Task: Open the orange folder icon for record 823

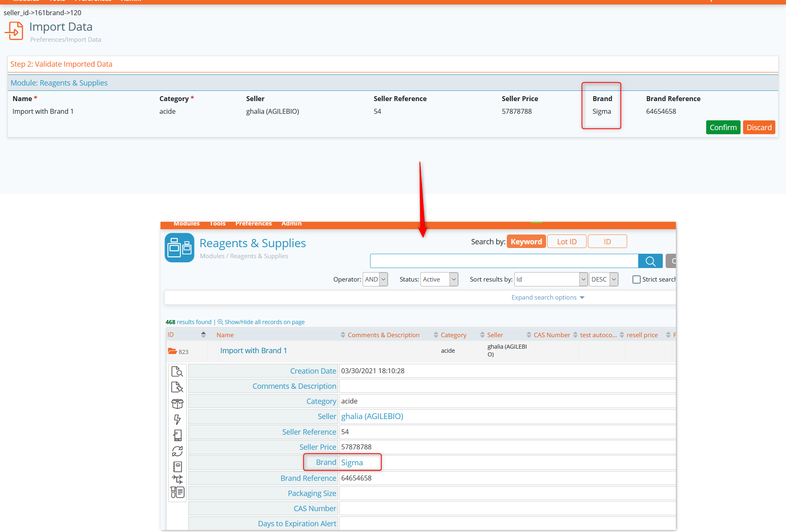Action: 172,351
